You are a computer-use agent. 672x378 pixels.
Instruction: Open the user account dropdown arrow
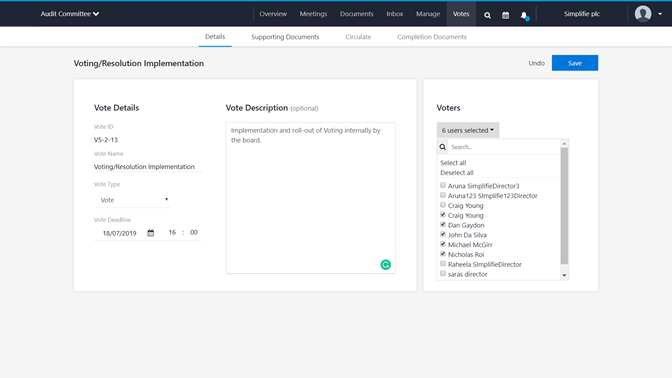click(x=660, y=14)
